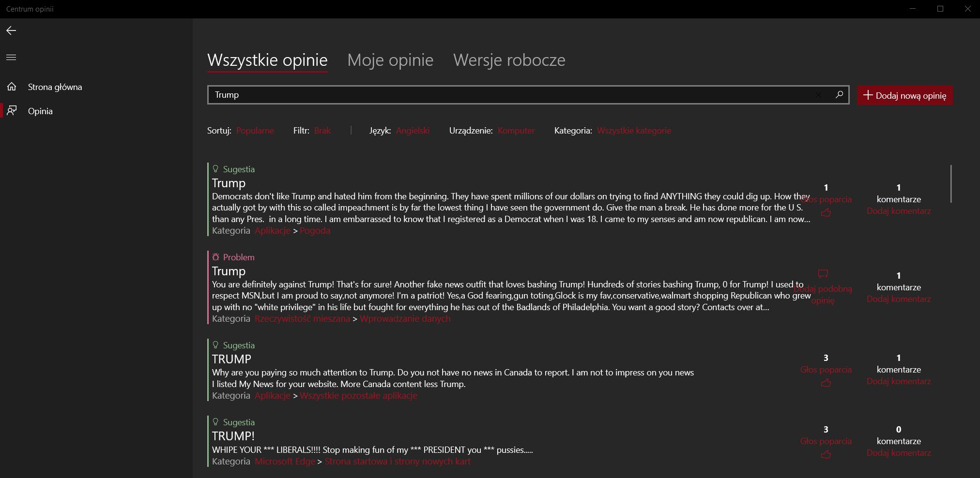Minimize the Centrum opinii window
This screenshot has height=478, width=980.
[x=913, y=9]
